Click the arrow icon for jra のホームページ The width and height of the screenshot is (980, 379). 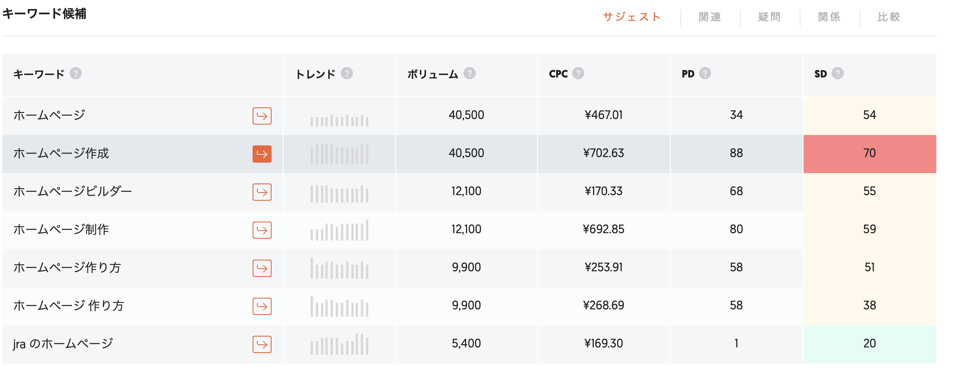(x=262, y=344)
